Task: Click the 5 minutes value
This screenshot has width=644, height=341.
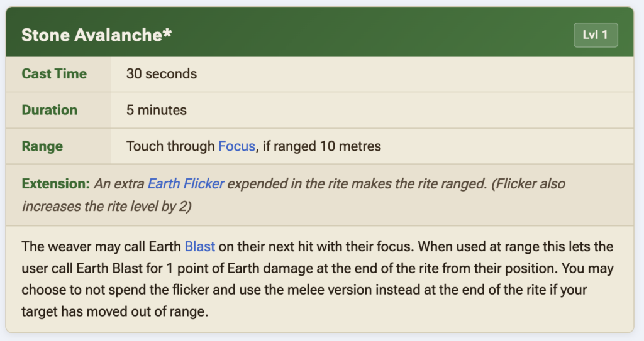Action: [x=157, y=110]
